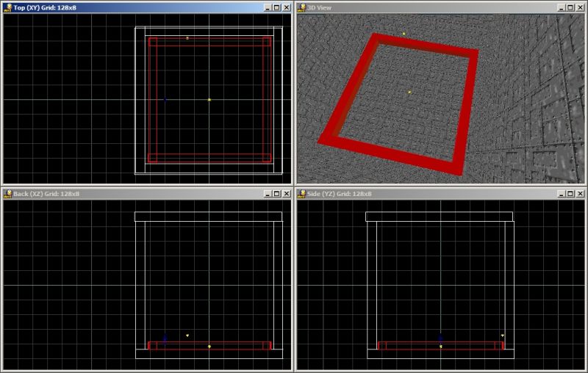The width and height of the screenshot is (588, 373).
Task: Select the yellow center marker in Top view
Action: [x=209, y=99]
